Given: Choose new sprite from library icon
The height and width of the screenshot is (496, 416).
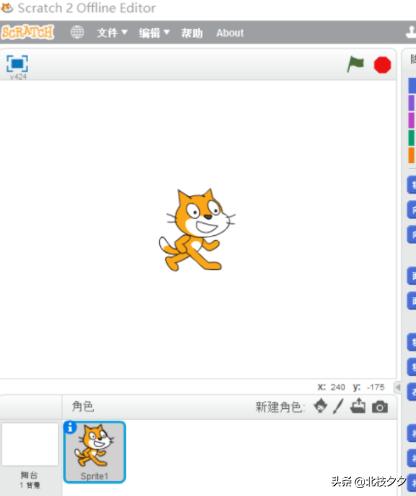Looking at the screenshot, I should [x=320, y=406].
